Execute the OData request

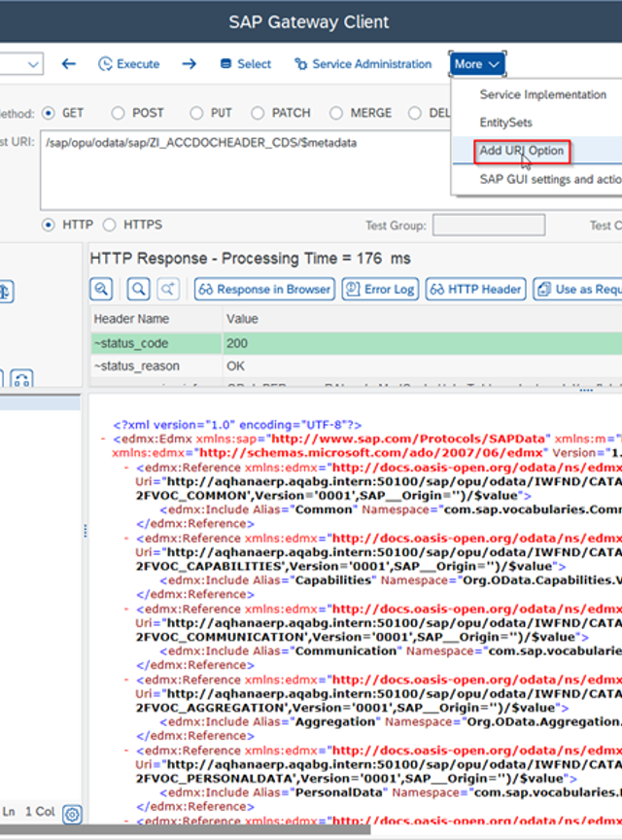pos(129,64)
